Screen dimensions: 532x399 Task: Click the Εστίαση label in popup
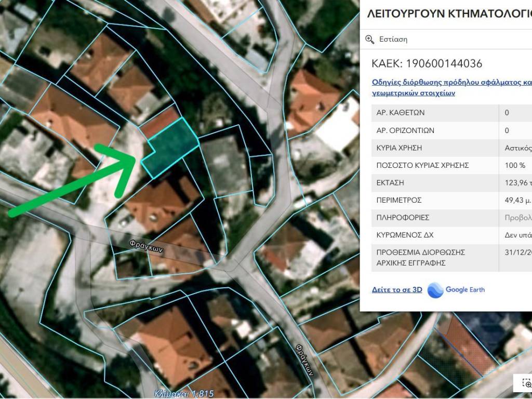click(393, 39)
